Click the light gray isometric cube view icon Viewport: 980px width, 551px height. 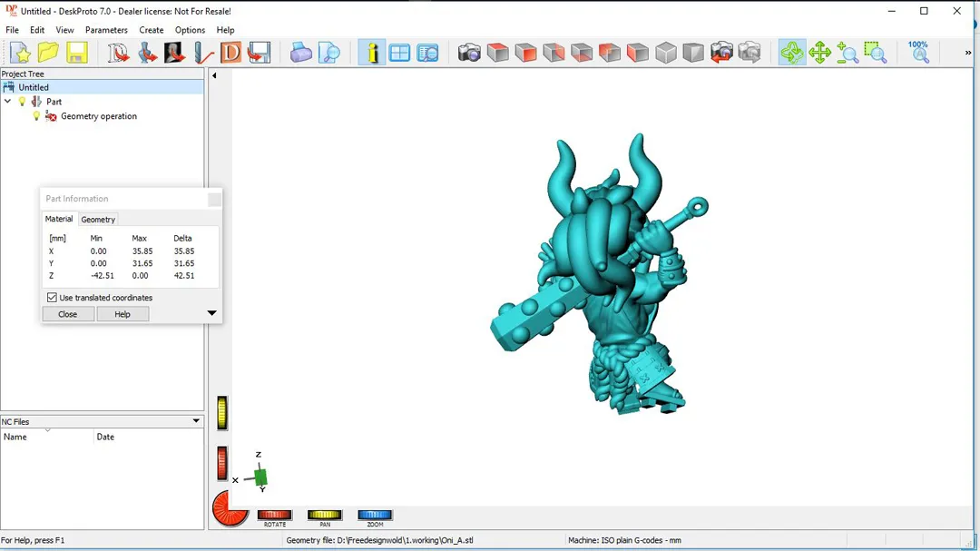click(x=666, y=53)
